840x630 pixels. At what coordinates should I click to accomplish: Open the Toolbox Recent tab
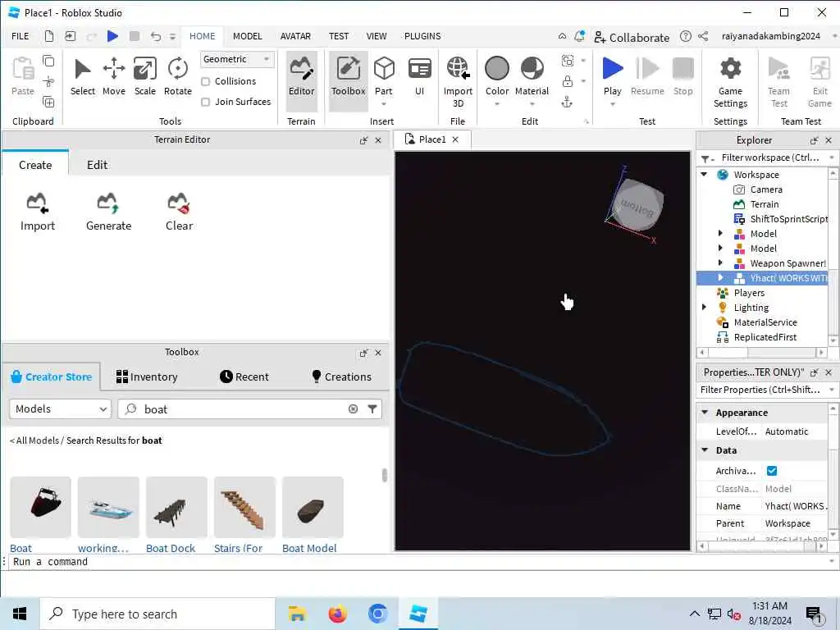[244, 377]
